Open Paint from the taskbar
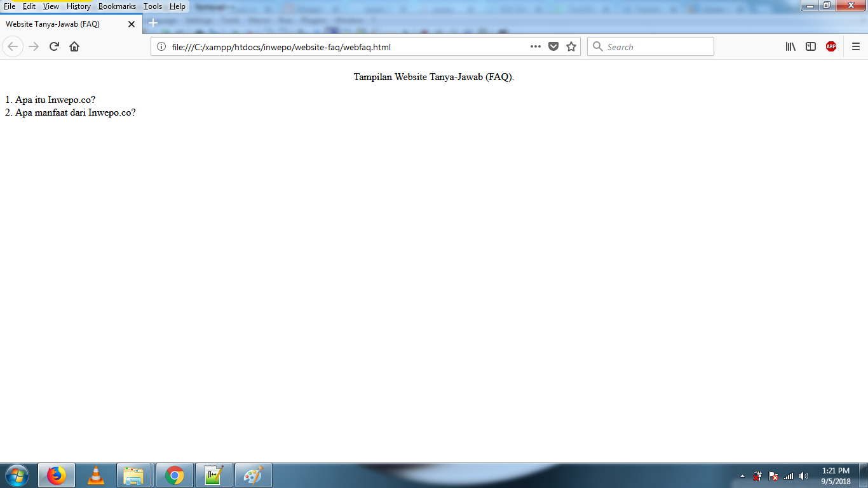 point(254,475)
